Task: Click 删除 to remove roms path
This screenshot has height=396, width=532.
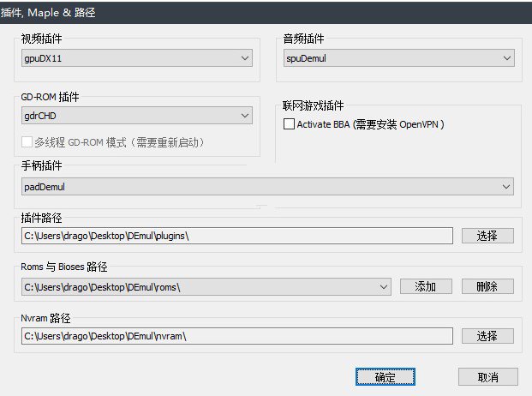Action: pyautogui.click(x=487, y=287)
